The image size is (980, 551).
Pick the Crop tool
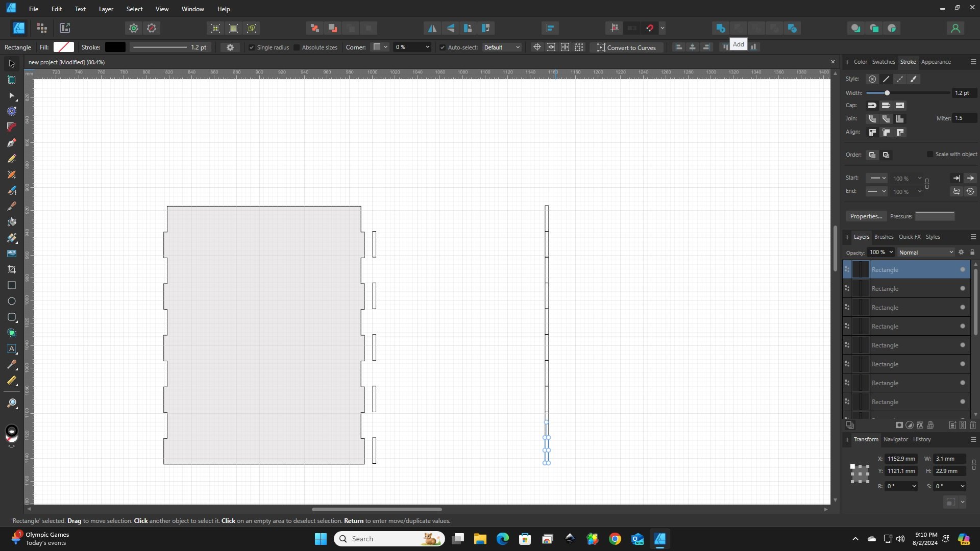[x=12, y=269]
